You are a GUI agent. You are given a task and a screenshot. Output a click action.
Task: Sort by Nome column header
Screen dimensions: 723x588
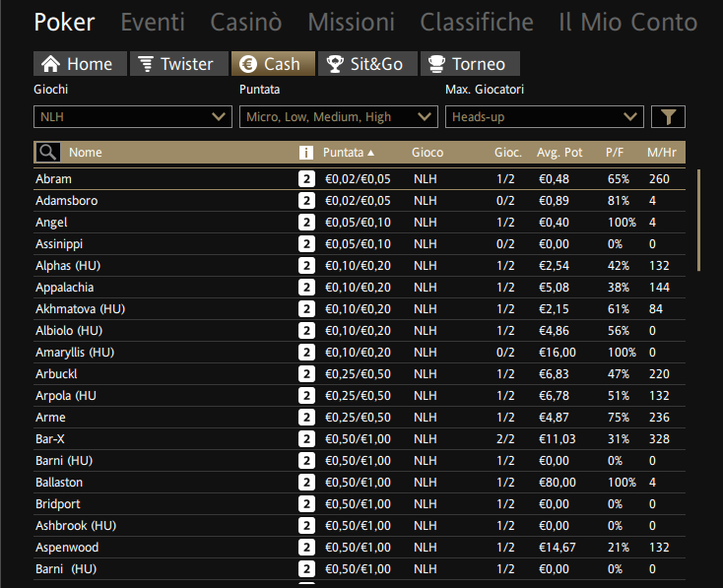point(86,153)
